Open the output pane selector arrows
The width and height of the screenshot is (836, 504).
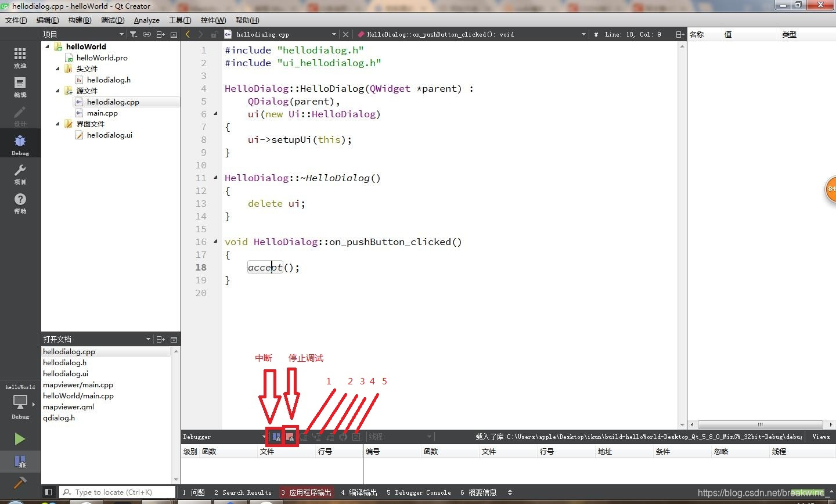pyautogui.click(x=510, y=492)
